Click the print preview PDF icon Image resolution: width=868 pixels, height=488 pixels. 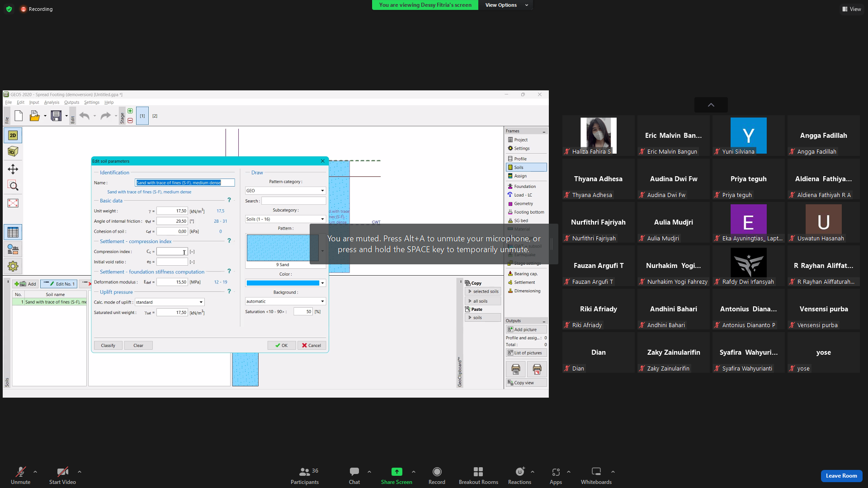[537, 369]
